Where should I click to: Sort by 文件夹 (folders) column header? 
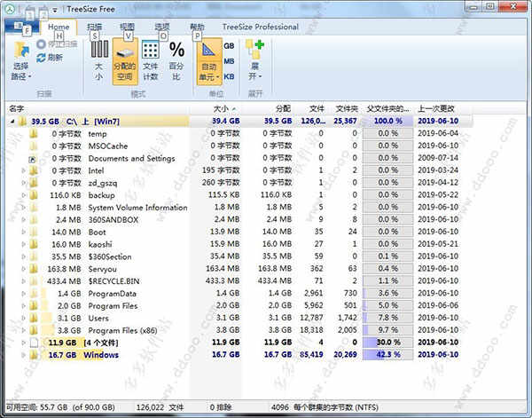click(x=347, y=108)
